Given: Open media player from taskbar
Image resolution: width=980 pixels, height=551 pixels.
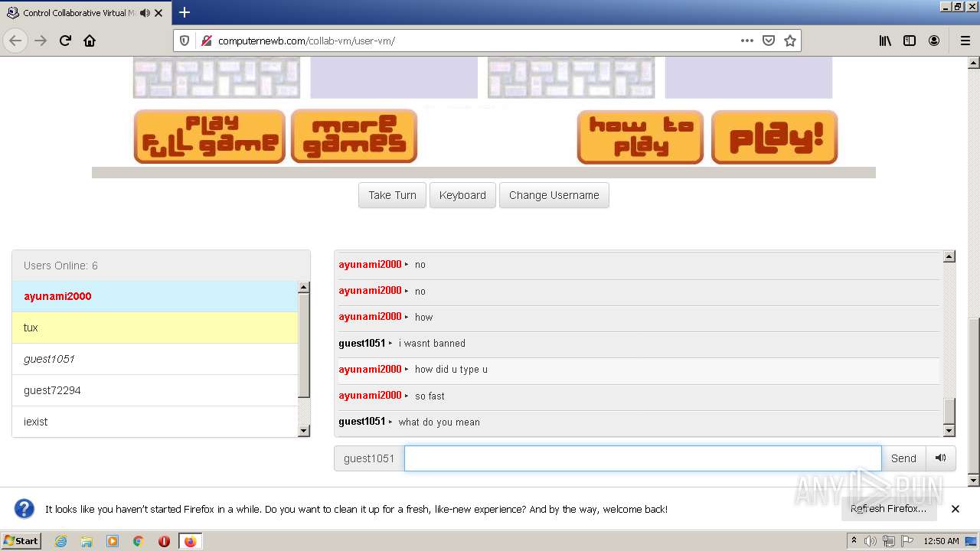Looking at the screenshot, I should point(113,541).
